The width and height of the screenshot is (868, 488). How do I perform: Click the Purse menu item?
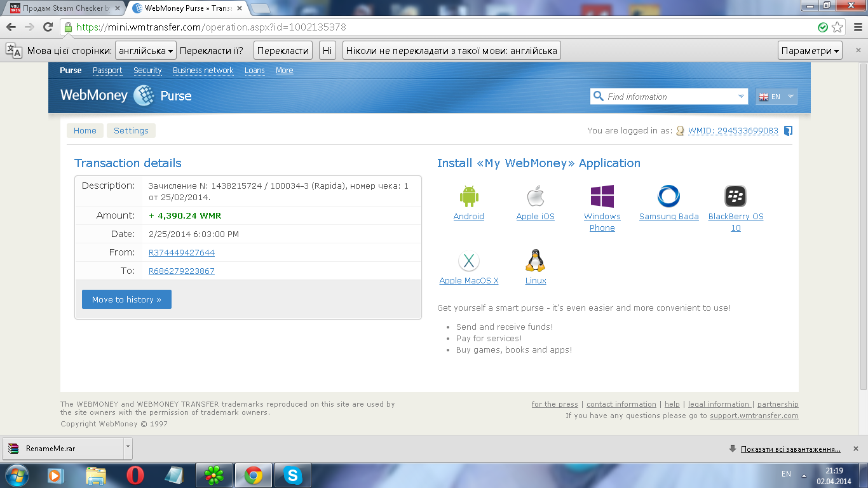tap(71, 71)
